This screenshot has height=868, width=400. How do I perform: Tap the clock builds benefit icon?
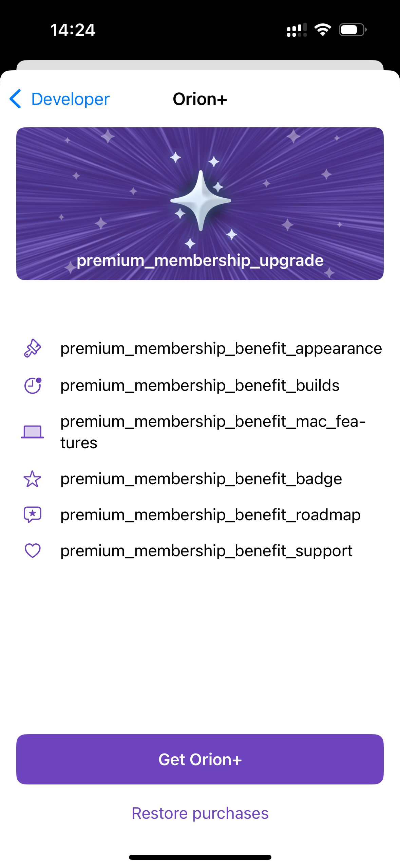tap(33, 385)
